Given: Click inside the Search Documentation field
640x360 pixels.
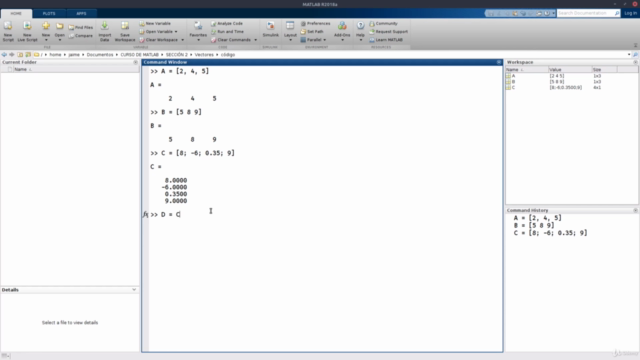Looking at the screenshot, I should tap(585, 13).
